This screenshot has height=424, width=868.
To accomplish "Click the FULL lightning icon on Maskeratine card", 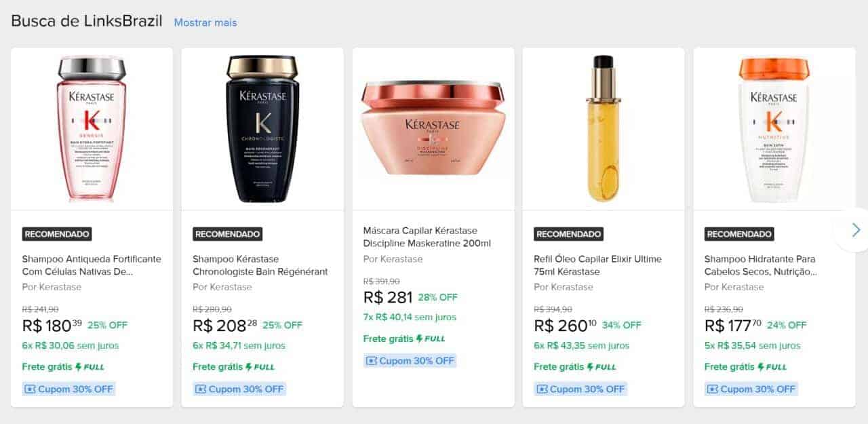I will (x=430, y=339).
